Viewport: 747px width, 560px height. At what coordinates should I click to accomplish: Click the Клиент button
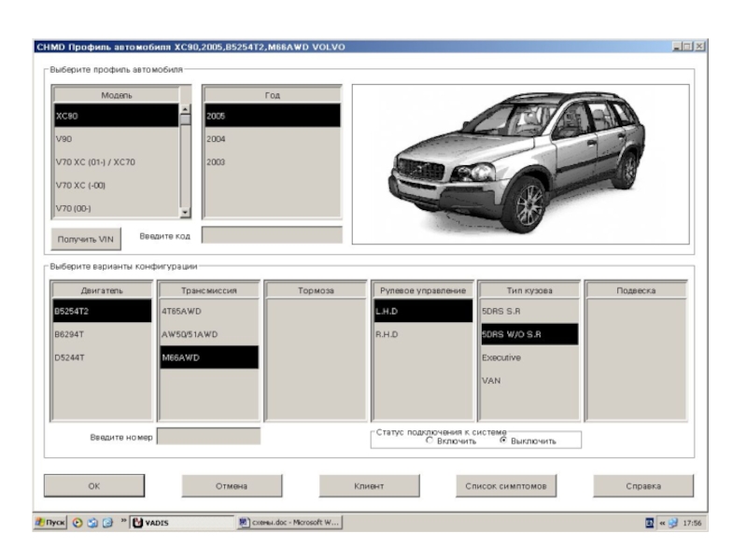369,485
